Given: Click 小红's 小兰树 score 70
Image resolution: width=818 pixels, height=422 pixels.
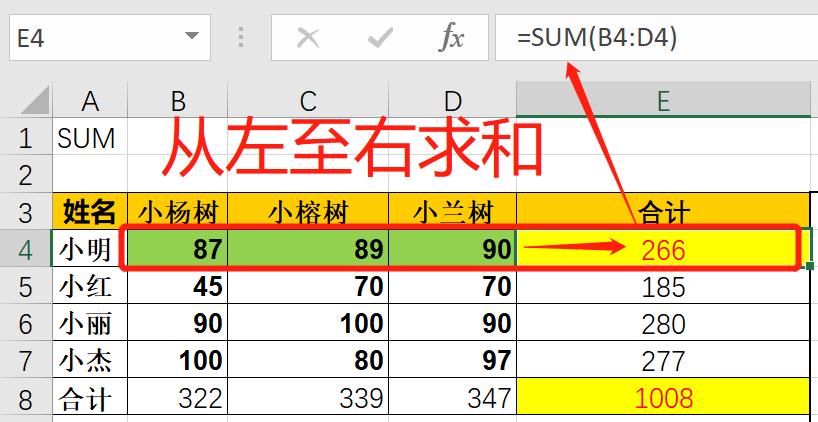Looking at the screenshot, I should point(452,286).
